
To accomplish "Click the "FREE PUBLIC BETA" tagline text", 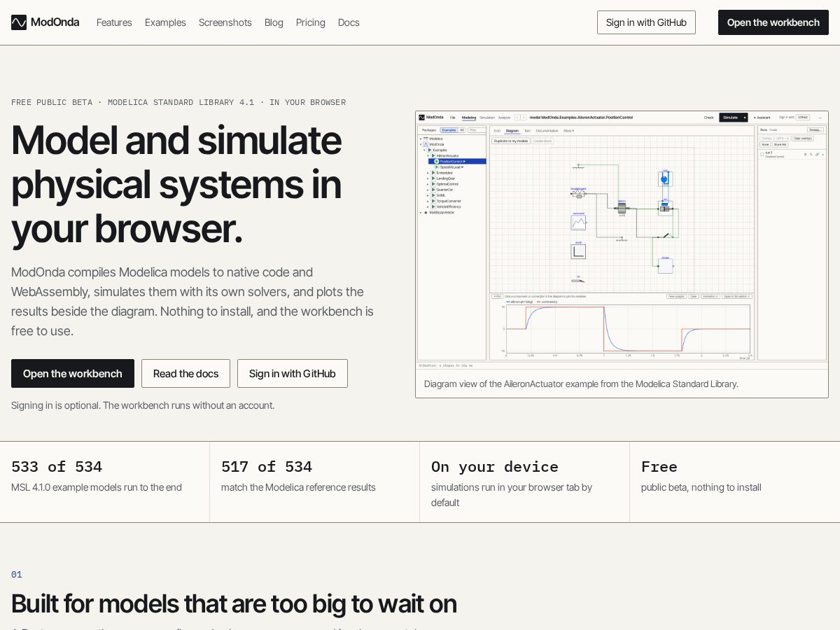I will click(x=178, y=102).
